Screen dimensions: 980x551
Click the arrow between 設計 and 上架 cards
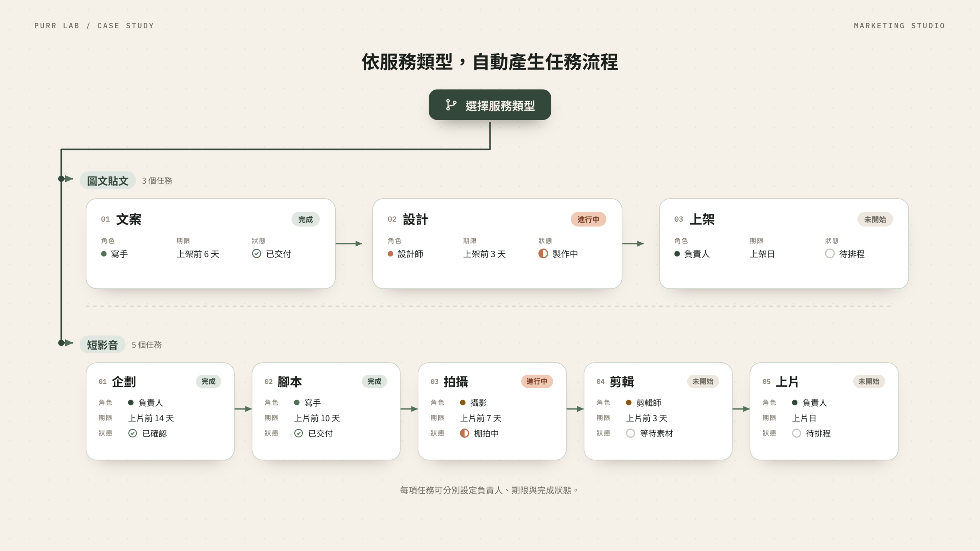tap(633, 243)
